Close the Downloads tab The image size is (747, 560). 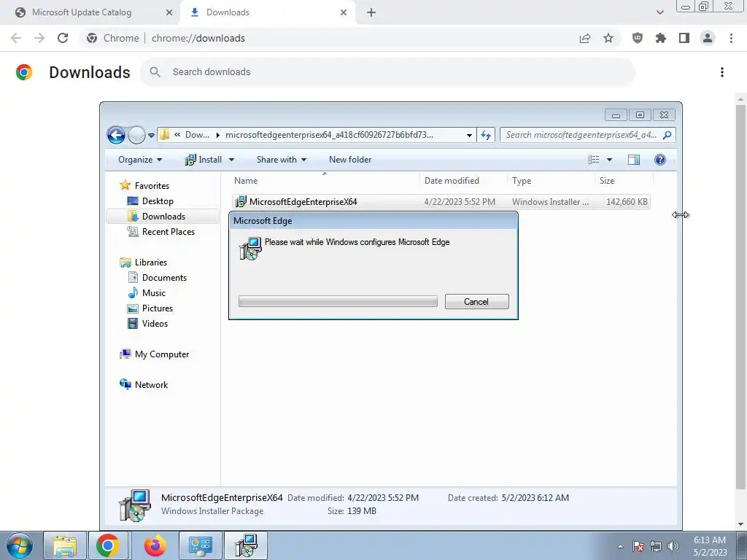point(344,12)
